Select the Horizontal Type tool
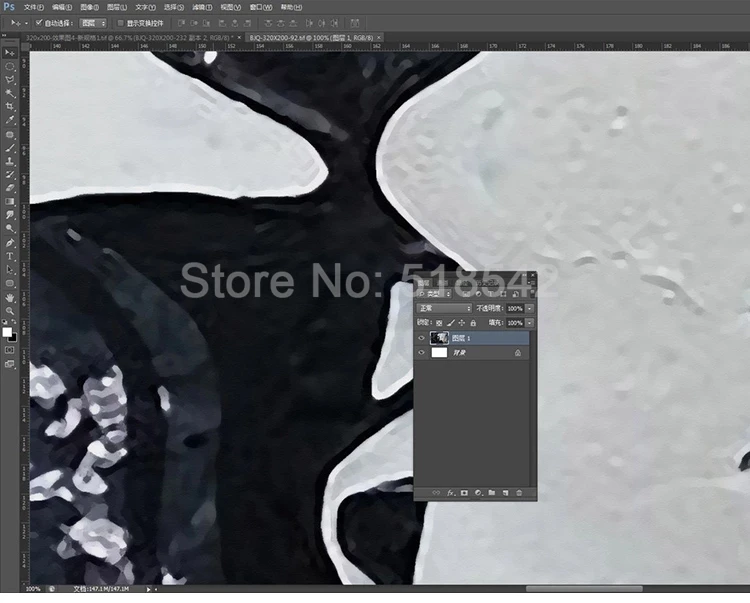The image size is (750, 603). click(x=10, y=257)
